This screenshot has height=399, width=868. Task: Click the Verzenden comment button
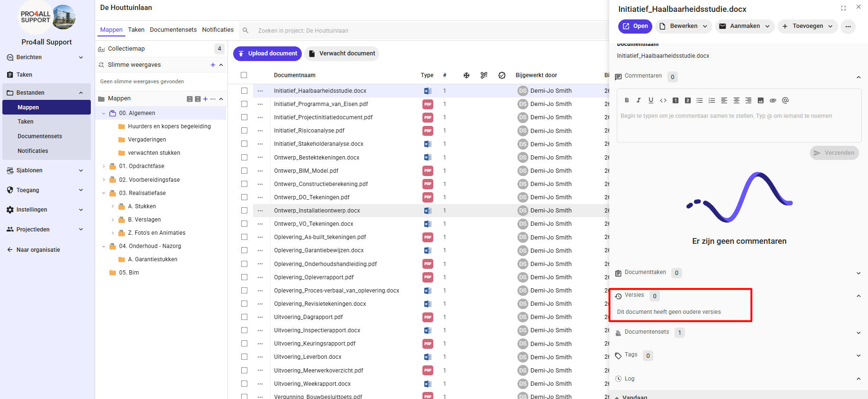834,153
